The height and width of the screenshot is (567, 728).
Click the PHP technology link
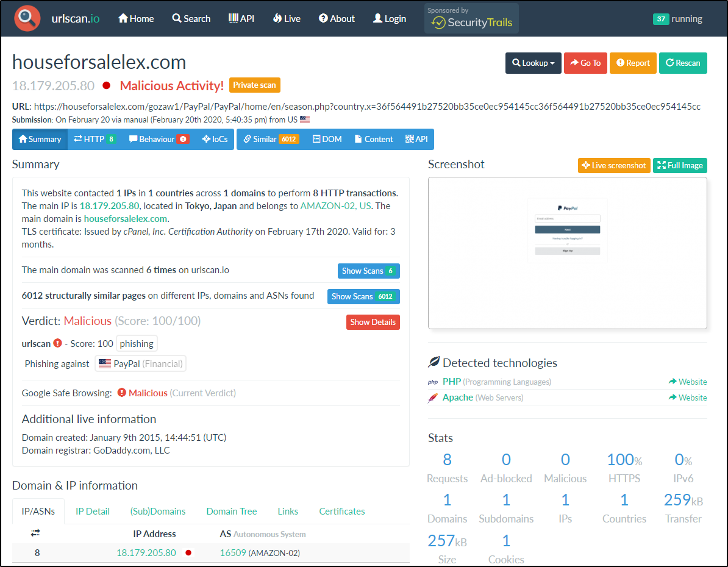[x=452, y=382]
